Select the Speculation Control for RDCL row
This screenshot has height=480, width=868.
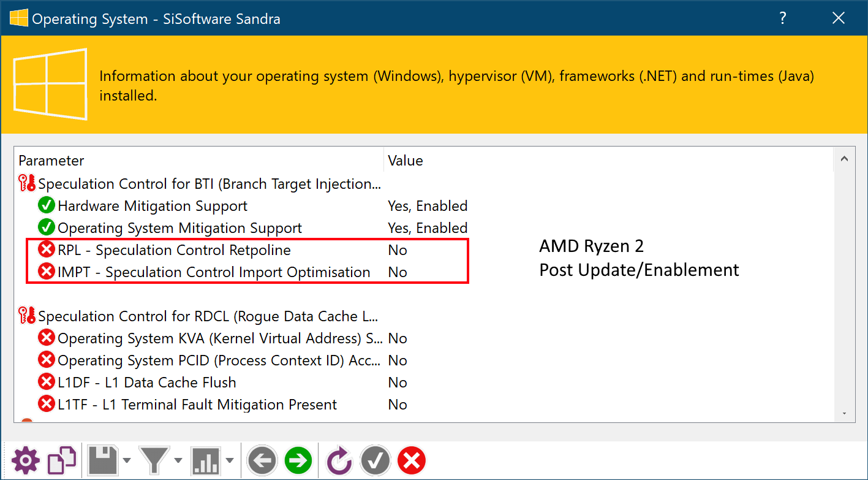(200, 316)
